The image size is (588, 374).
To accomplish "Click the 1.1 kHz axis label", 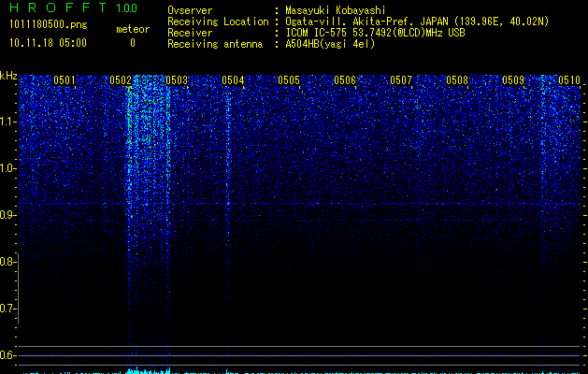I will click(7, 122).
